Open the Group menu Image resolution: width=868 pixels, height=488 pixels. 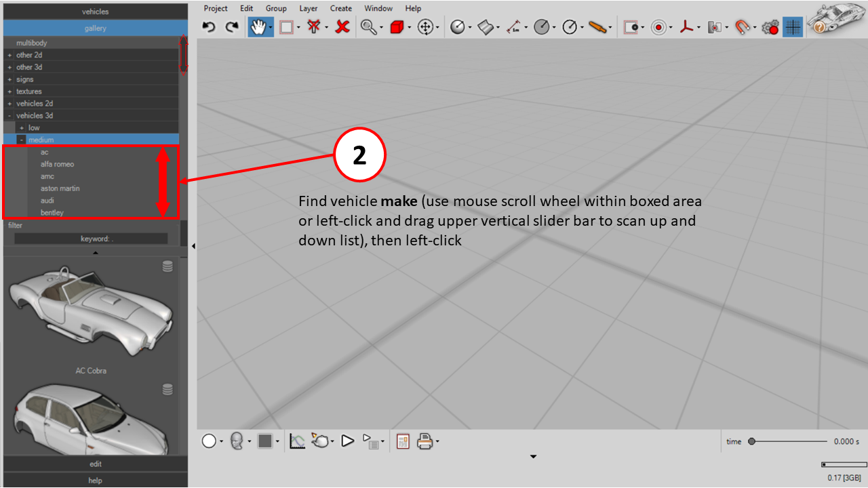click(x=276, y=8)
